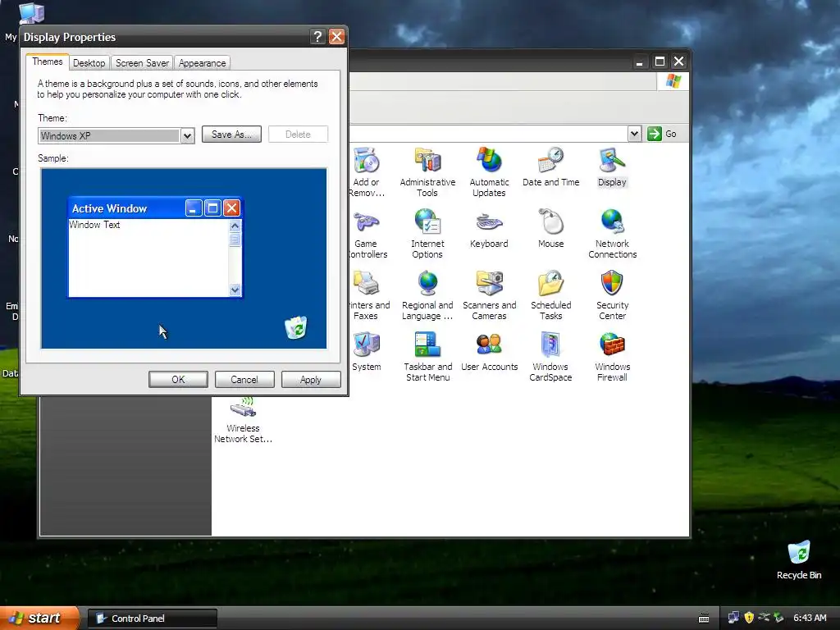Click the Go arrow in address bar
This screenshot has width=840, height=630.
point(654,134)
